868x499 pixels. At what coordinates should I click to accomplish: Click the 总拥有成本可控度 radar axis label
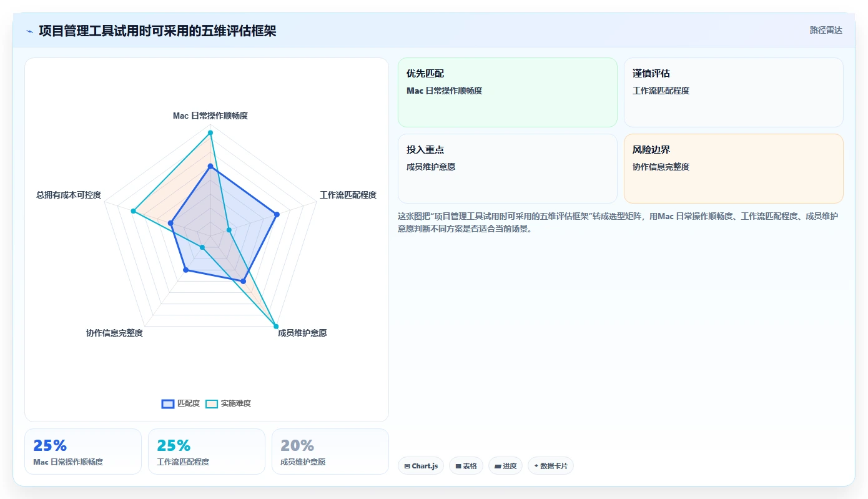[69, 195]
